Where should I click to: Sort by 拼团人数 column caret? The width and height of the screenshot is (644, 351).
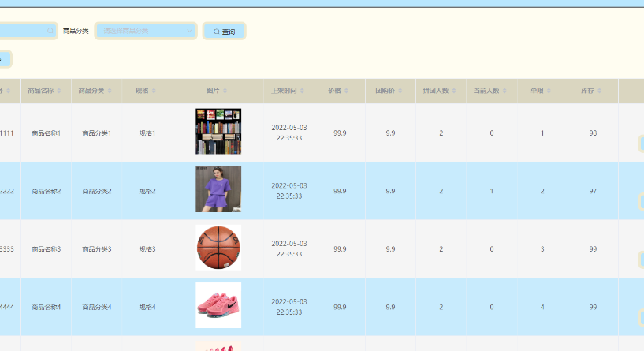click(x=454, y=91)
